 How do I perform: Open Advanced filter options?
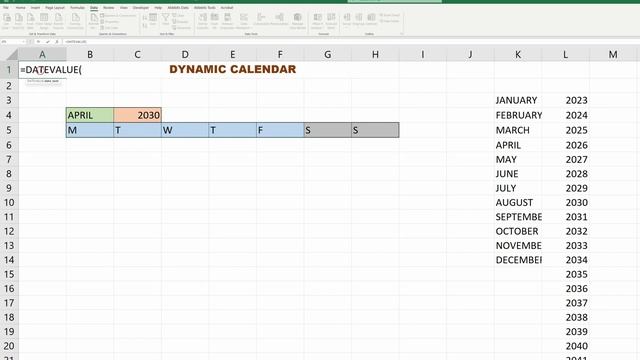181,28
